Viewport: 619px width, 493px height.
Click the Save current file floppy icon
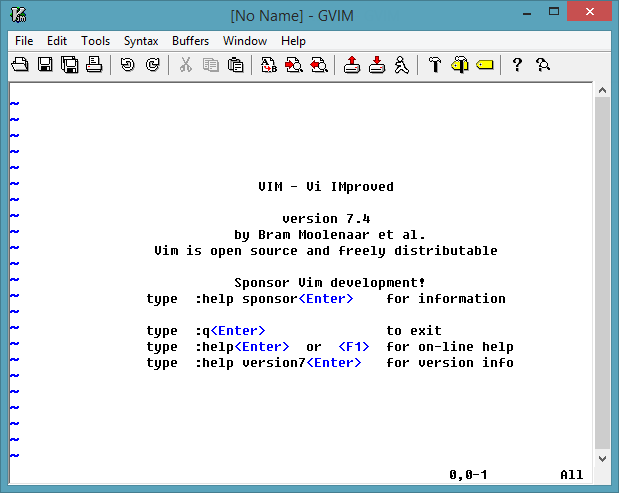click(45, 65)
